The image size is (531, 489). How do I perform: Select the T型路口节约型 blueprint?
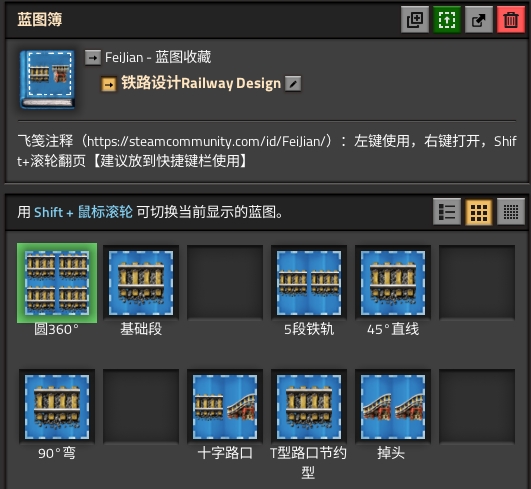[309, 407]
